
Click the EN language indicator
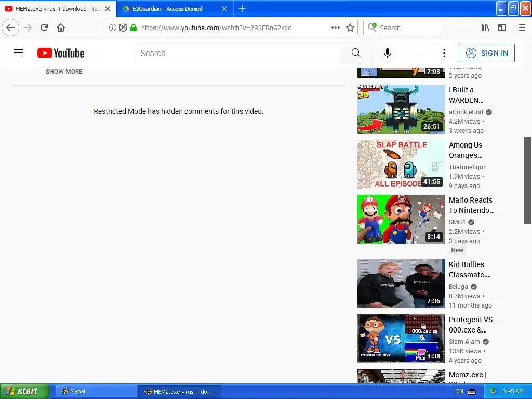[459, 391]
